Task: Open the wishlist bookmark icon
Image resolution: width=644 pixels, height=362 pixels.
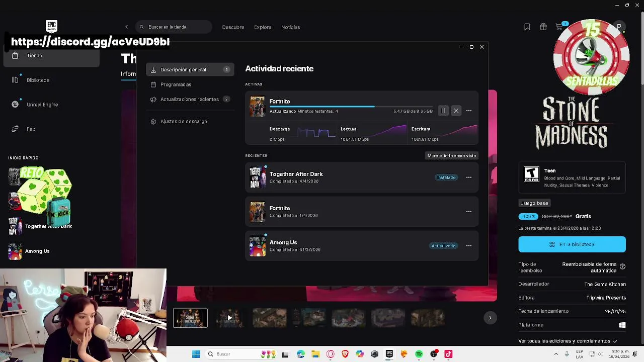Action: click(x=527, y=27)
